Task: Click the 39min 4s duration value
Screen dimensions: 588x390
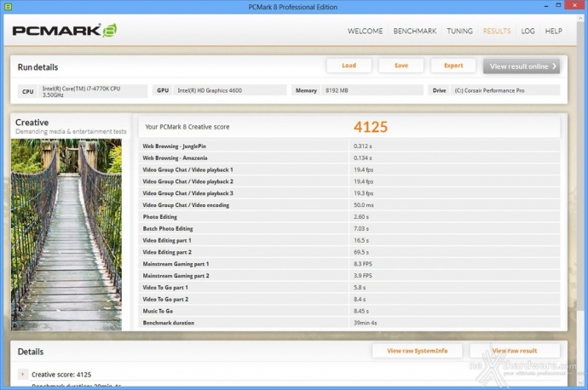Action: click(x=365, y=323)
